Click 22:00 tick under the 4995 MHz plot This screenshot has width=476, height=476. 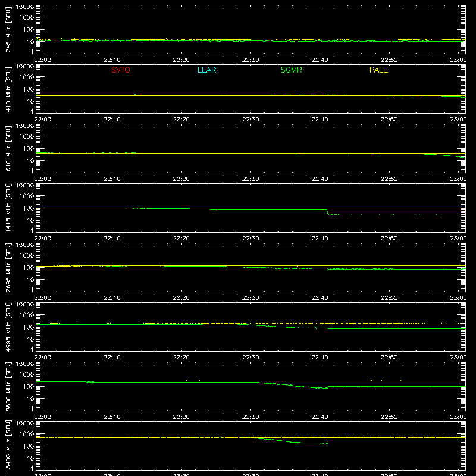click(43, 358)
